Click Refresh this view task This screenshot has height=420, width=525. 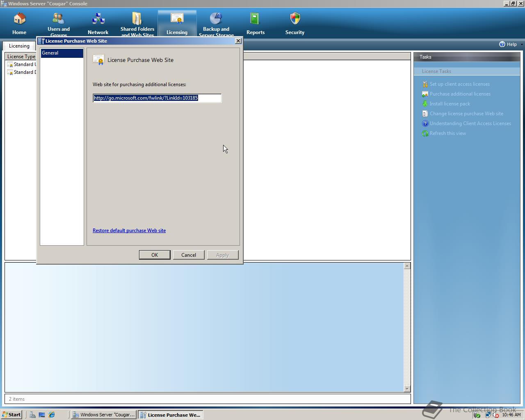(x=447, y=133)
